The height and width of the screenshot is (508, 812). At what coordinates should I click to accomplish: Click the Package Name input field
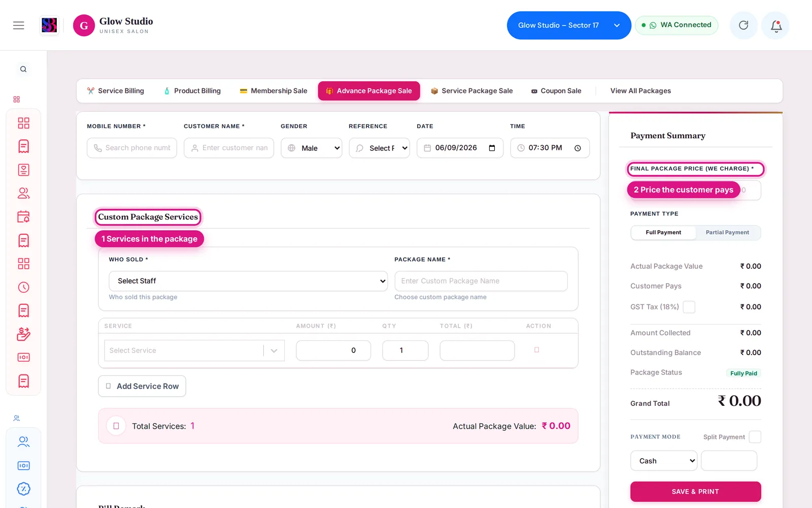[x=481, y=281]
